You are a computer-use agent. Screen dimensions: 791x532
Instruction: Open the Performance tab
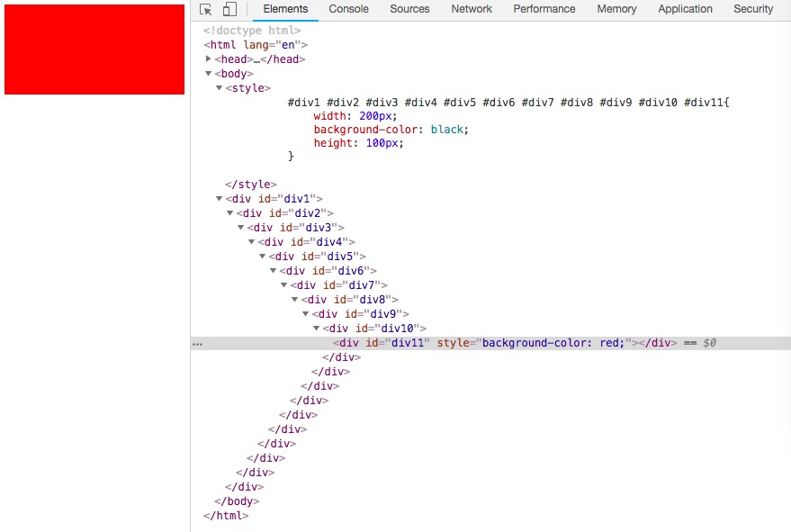click(544, 9)
